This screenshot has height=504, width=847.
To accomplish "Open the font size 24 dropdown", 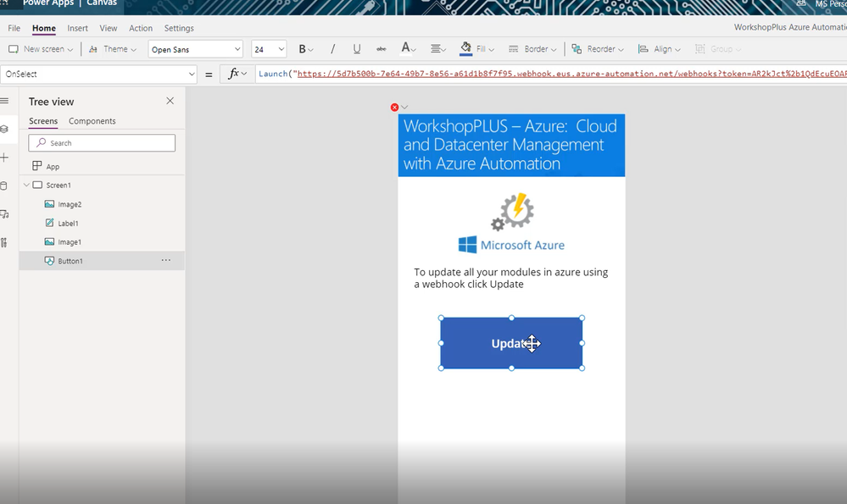I will (269, 49).
